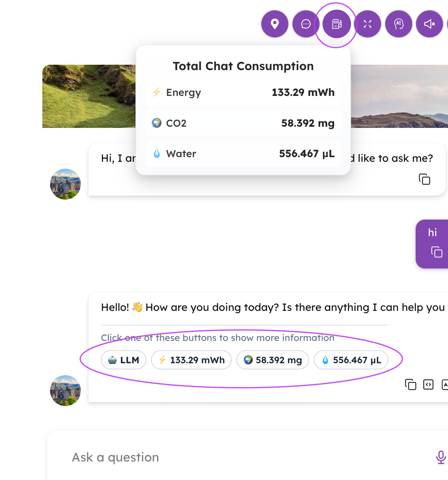This screenshot has width=448, height=480.
Task: Open the AI head icon button
Action: click(399, 24)
